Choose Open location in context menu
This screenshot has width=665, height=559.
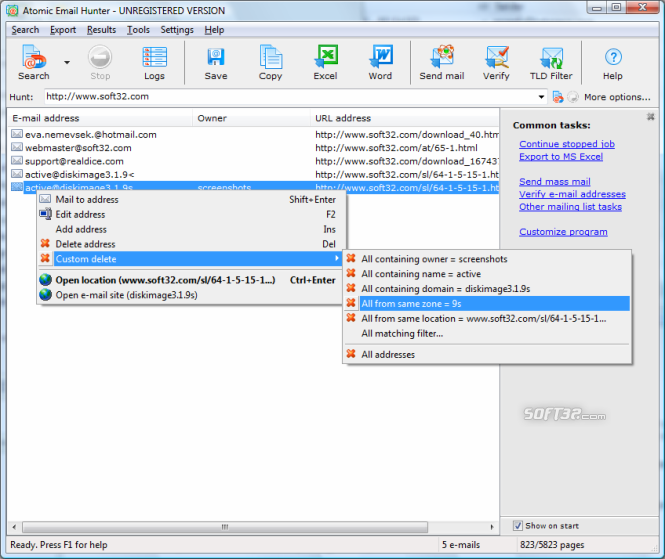190,280
